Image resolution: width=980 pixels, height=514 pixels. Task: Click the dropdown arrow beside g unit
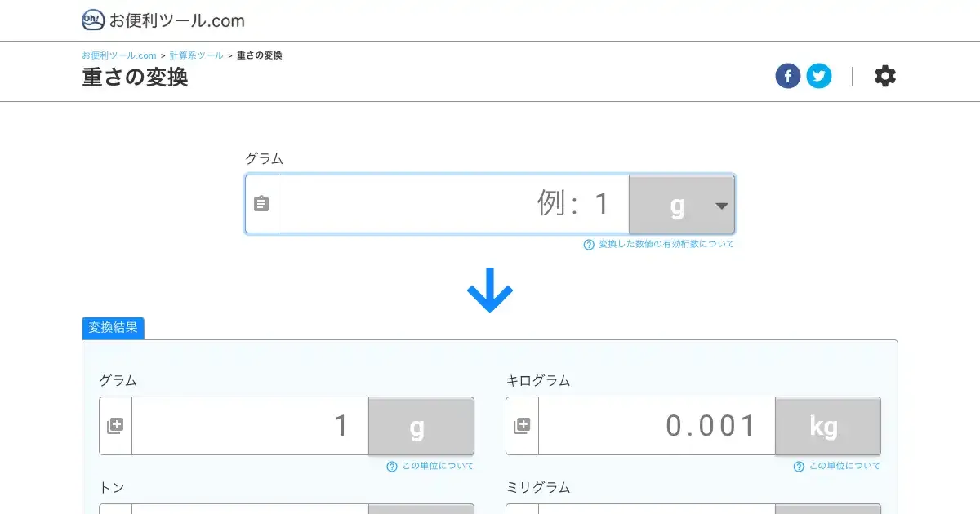721,206
